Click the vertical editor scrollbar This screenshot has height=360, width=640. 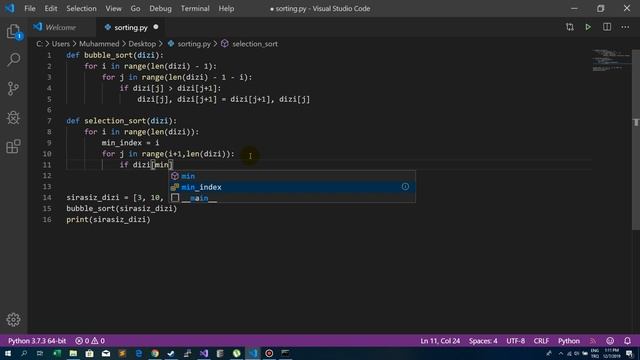pyautogui.click(x=636, y=139)
